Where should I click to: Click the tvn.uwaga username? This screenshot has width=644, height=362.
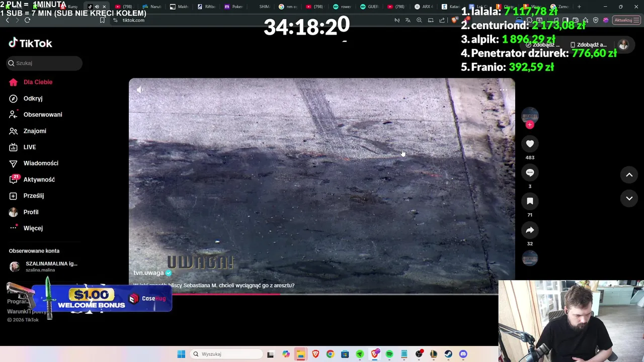point(148,273)
